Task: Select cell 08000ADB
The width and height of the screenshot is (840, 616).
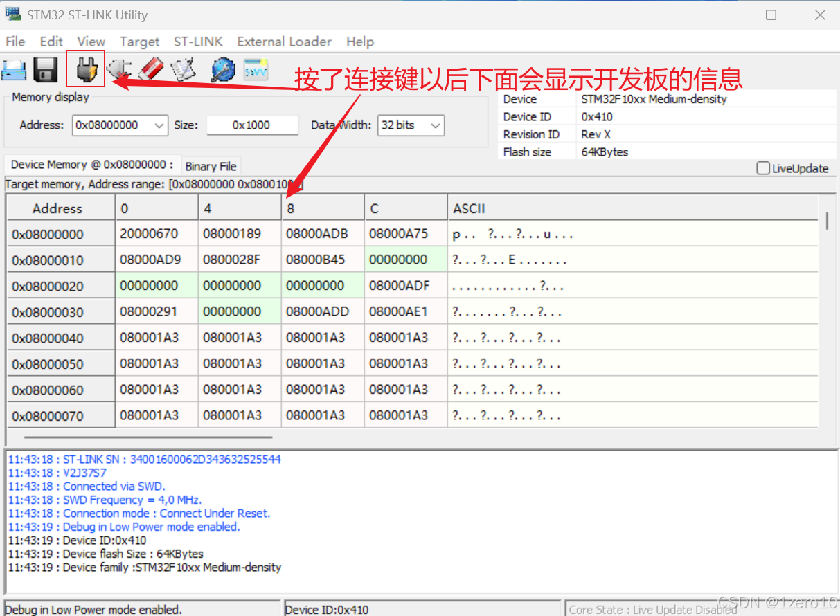Action: pyautogui.click(x=323, y=234)
